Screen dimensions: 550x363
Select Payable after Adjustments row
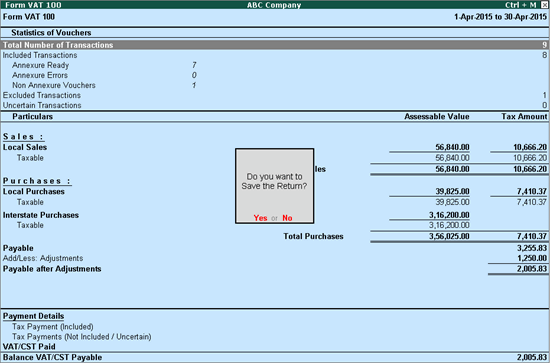click(275, 269)
